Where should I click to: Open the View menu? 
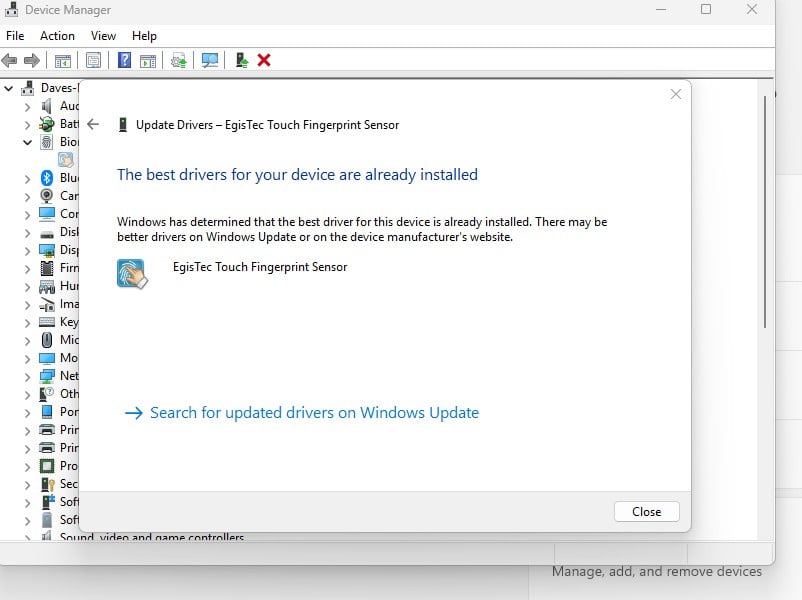tap(103, 36)
